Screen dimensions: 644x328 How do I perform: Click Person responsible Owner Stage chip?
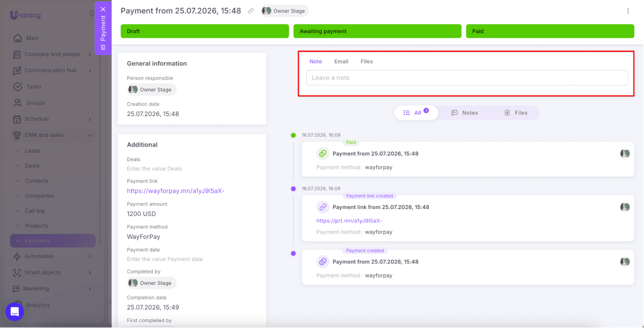coord(152,90)
